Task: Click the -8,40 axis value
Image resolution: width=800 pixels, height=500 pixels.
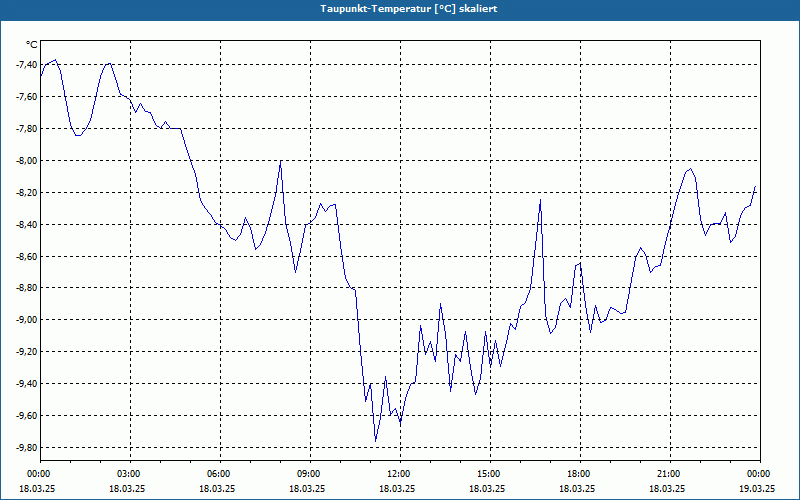Action: click(x=27, y=224)
